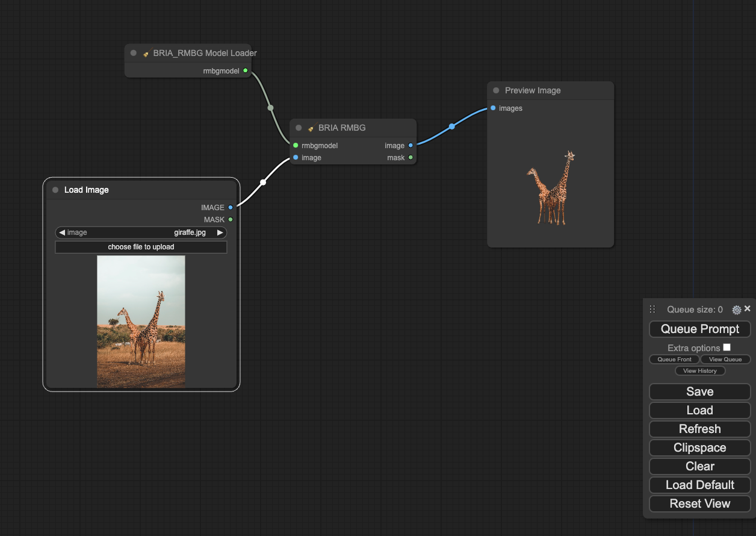Image resolution: width=756 pixels, height=536 pixels.
Task: Collapse the Load Image node via its title dot
Action: (x=55, y=190)
